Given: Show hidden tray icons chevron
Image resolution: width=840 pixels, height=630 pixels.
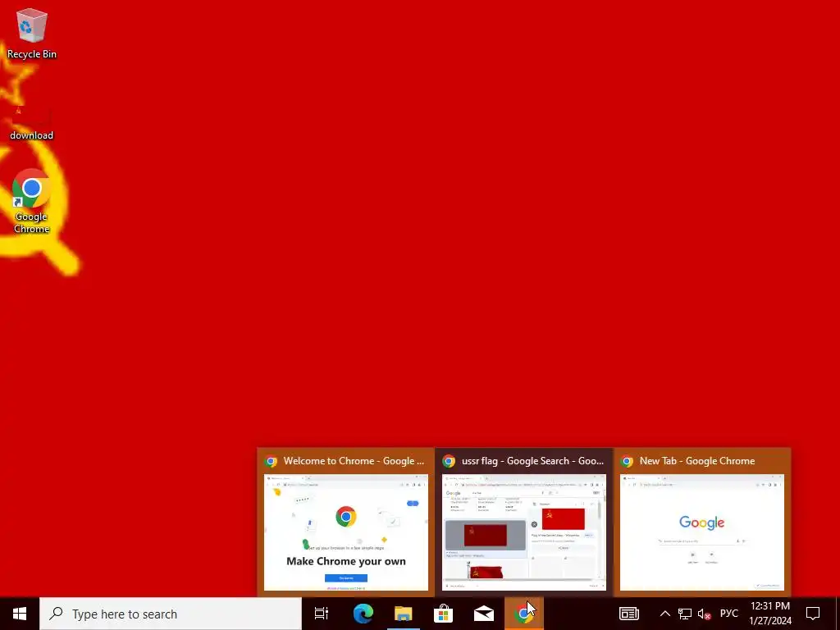Looking at the screenshot, I should pos(664,614).
